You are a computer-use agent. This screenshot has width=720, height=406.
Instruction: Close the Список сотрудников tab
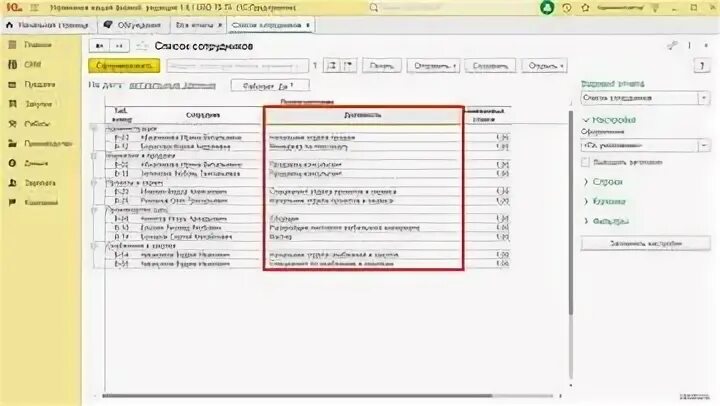[308, 25]
